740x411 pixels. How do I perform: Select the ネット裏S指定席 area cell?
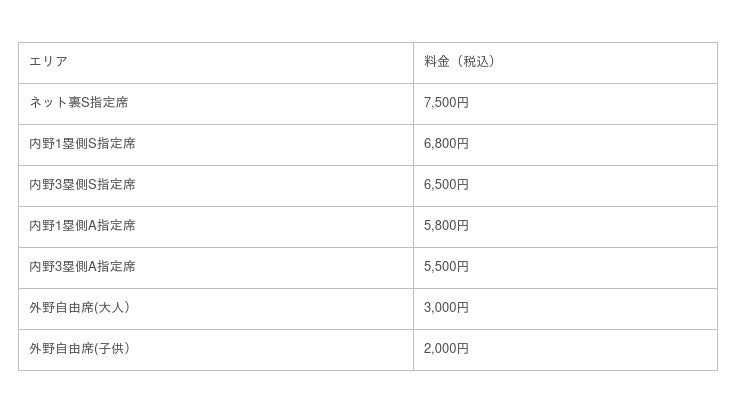[215, 103]
